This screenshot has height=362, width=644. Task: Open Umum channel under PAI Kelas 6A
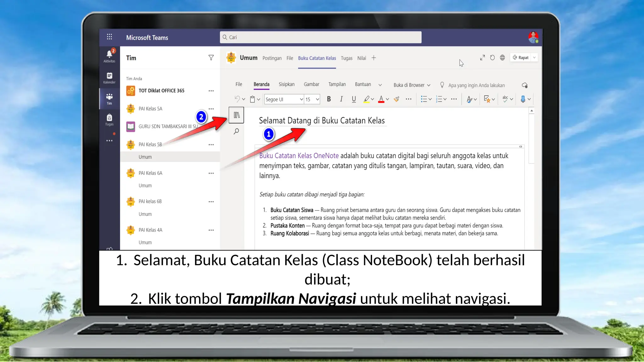[145, 186]
